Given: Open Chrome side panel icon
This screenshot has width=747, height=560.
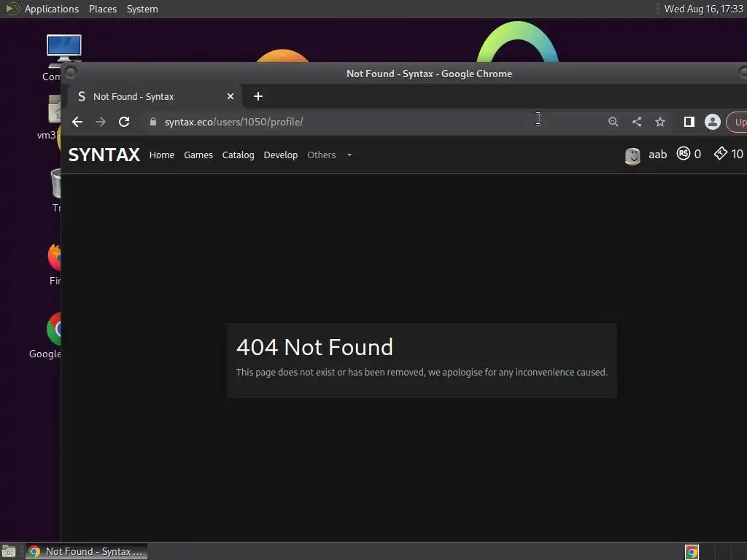Looking at the screenshot, I should 689,122.
